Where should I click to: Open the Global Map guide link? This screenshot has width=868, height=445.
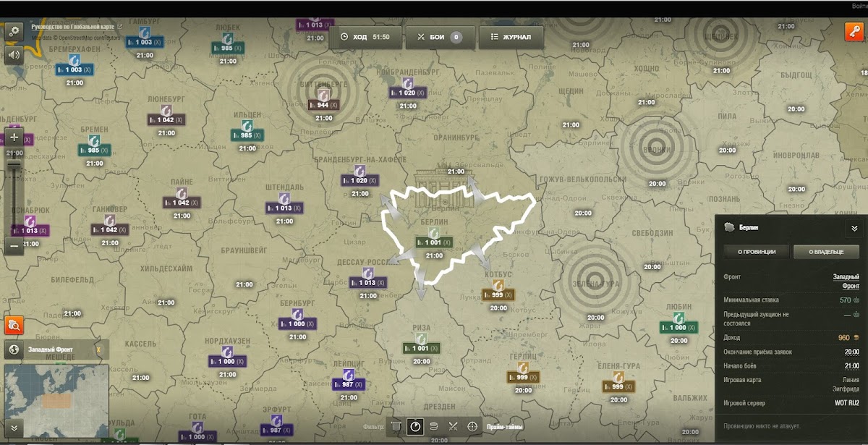point(76,27)
